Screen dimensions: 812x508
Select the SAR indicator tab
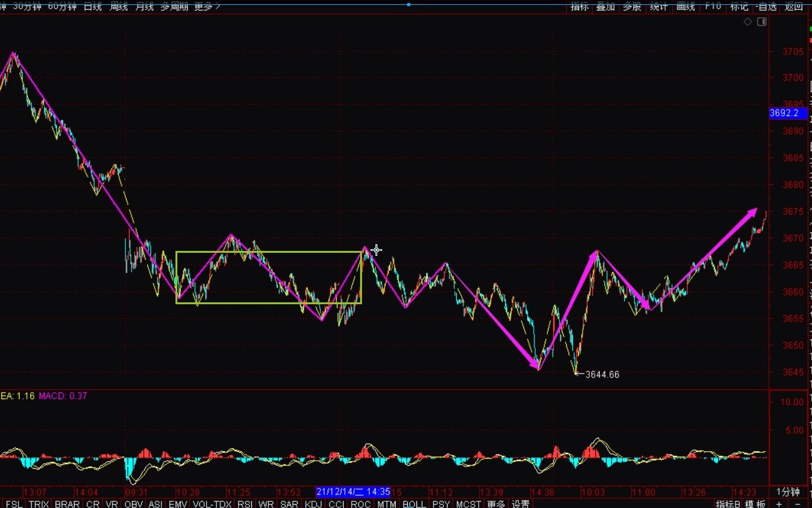pyautogui.click(x=289, y=504)
